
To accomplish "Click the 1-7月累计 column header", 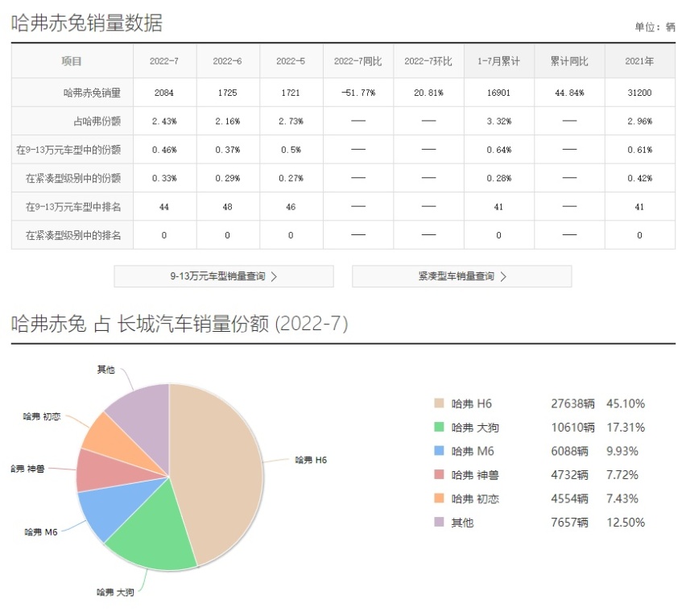I will click(x=499, y=61).
